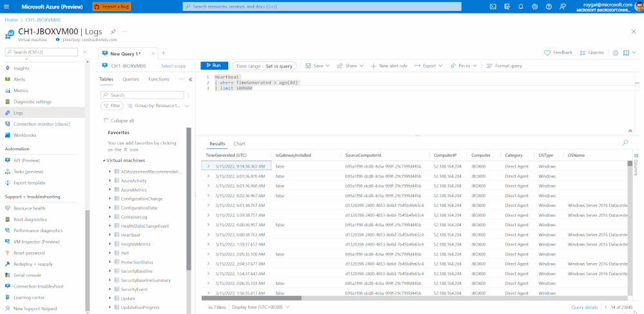This screenshot has height=314, width=644.
Task: Run the query
Action: (x=214, y=66)
